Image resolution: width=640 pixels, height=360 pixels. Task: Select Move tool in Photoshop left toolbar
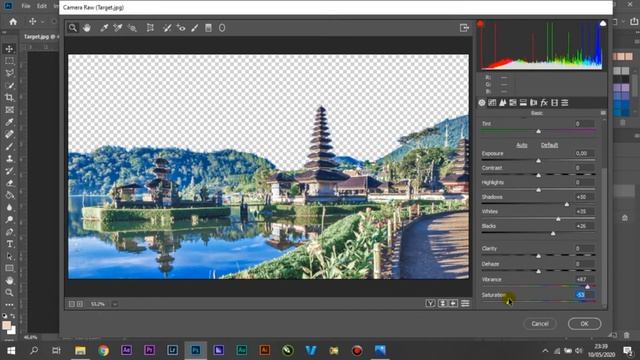click(9, 49)
